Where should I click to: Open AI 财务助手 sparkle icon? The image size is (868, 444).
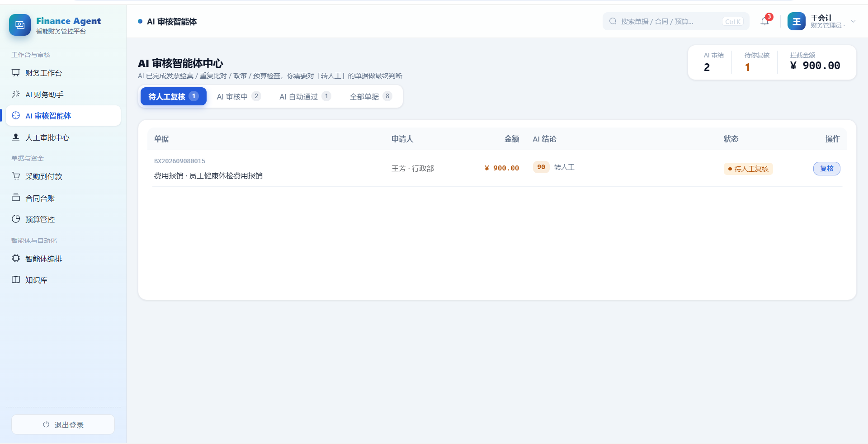point(16,94)
